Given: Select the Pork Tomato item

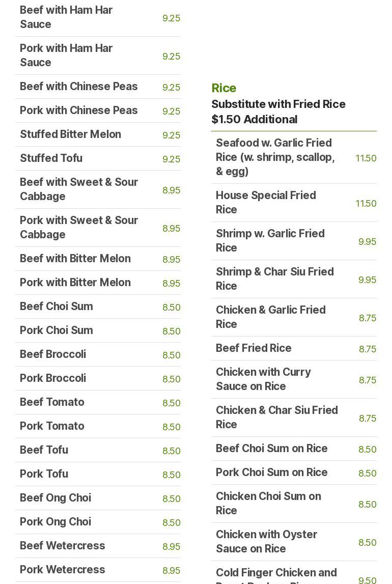Looking at the screenshot, I should click(52, 426).
